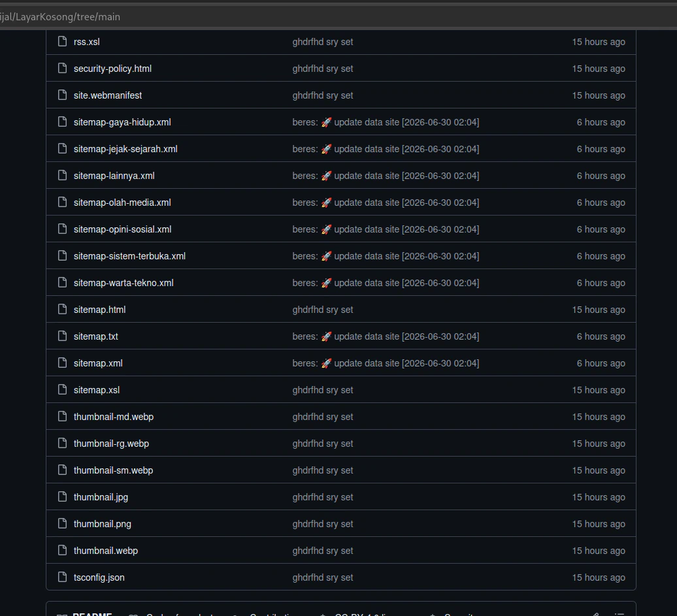This screenshot has width=677, height=616.
Task: Click the file icon next to sitemap-gaya-hidup.xml
Action: (62, 122)
